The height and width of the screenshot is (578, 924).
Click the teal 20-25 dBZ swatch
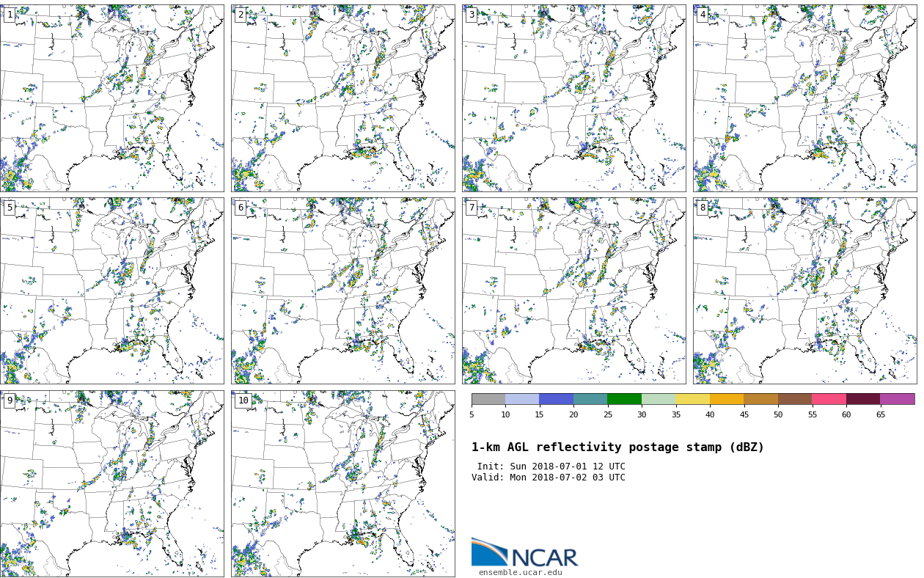[590, 399]
